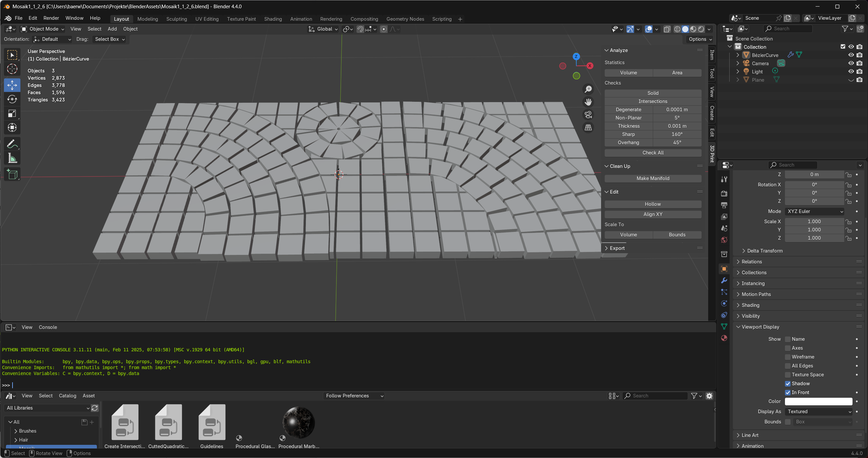Switch to orthographic view grid icon
868x458 pixels.
[588, 128]
